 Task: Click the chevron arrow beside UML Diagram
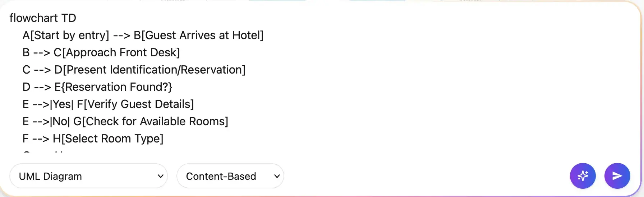coord(161,176)
